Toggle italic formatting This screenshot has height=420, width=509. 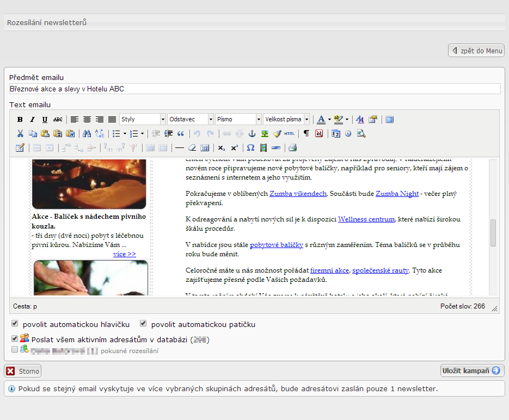[32, 119]
